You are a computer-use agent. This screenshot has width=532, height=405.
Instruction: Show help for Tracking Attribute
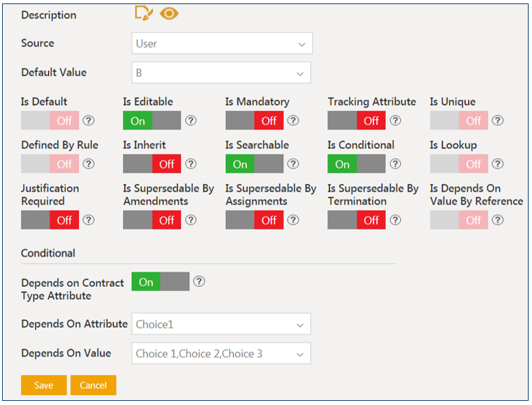[x=395, y=121]
